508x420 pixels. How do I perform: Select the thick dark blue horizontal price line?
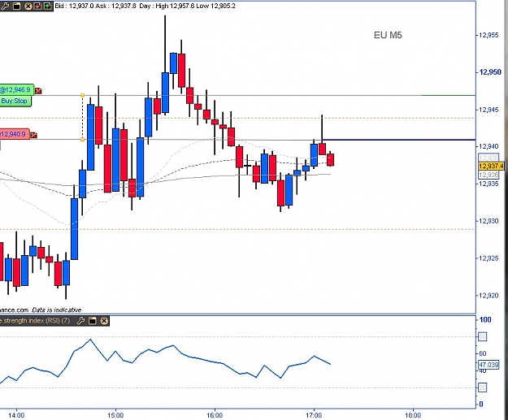(399, 140)
